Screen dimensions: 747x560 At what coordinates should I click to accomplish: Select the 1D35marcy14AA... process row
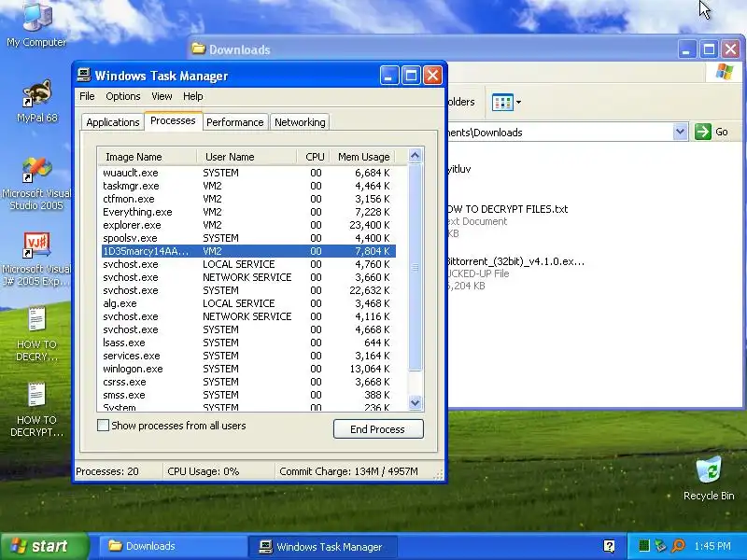point(248,251)
